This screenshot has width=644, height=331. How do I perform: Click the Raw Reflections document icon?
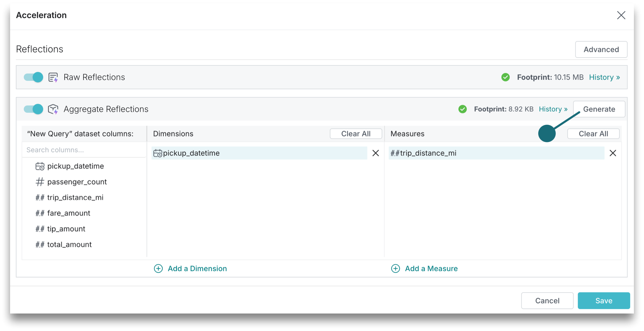tap(53, 77)
